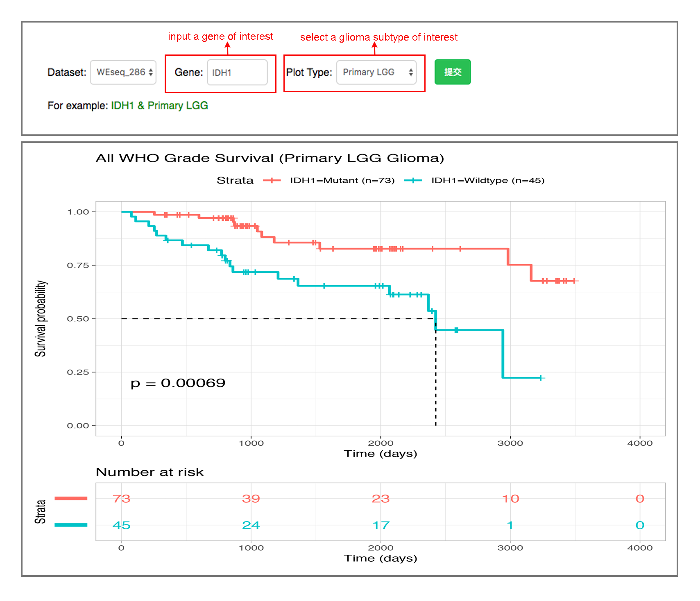Click the Gene input field containing IDH1
Viewport: 700px width, 601px height.
(237, 73)
